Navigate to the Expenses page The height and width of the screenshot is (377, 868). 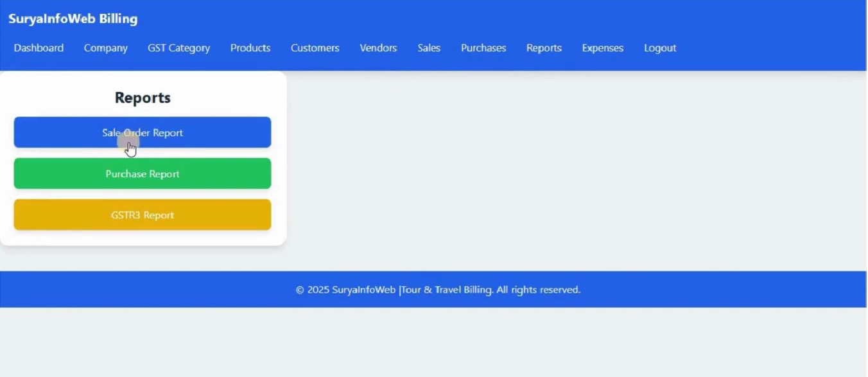tap(602, 48)
